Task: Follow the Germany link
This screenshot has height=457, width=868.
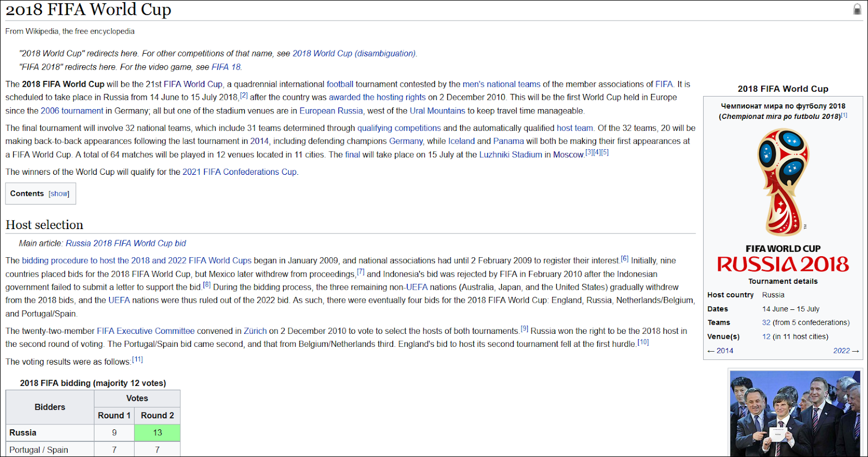Action: [x=406, y=141]
